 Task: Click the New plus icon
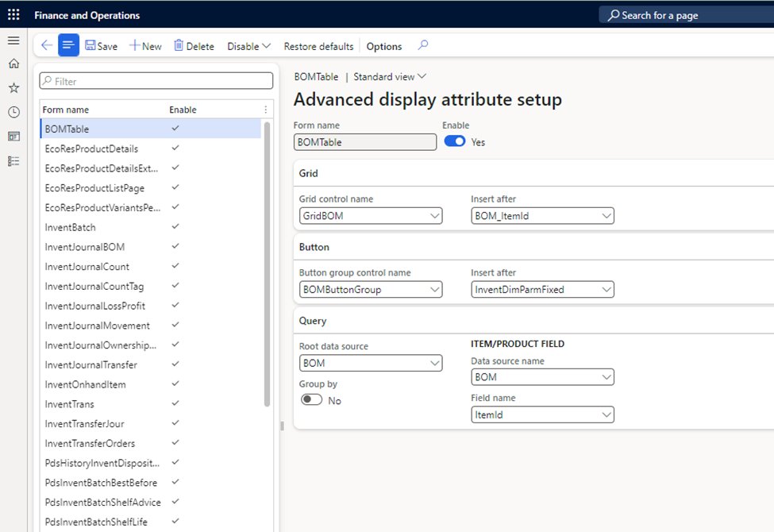point(134,45)
